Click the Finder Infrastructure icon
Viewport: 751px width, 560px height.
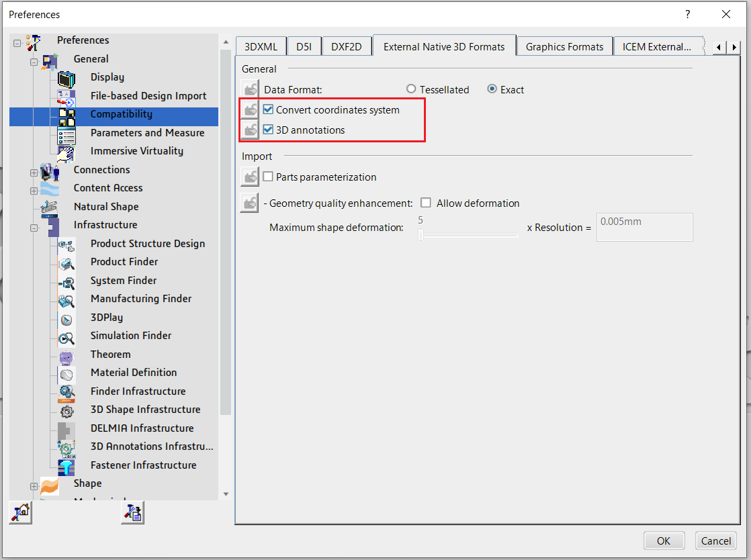pos(67,393)
